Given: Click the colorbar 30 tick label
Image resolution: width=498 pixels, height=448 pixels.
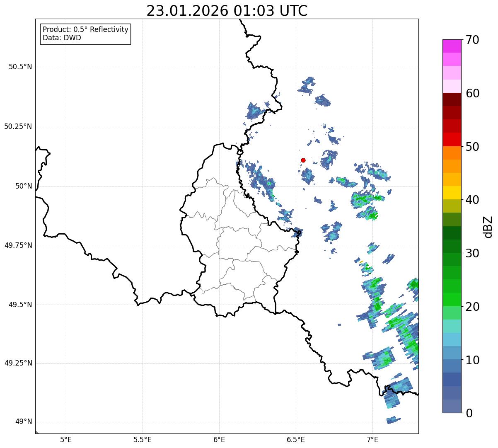Looking at the screenshot, I should pos(472,253).
